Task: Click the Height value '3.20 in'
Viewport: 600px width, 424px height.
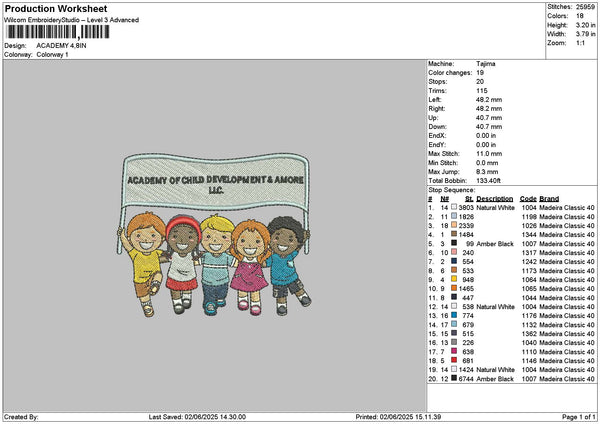Action: pyautogui.click(x=585, y=25)
